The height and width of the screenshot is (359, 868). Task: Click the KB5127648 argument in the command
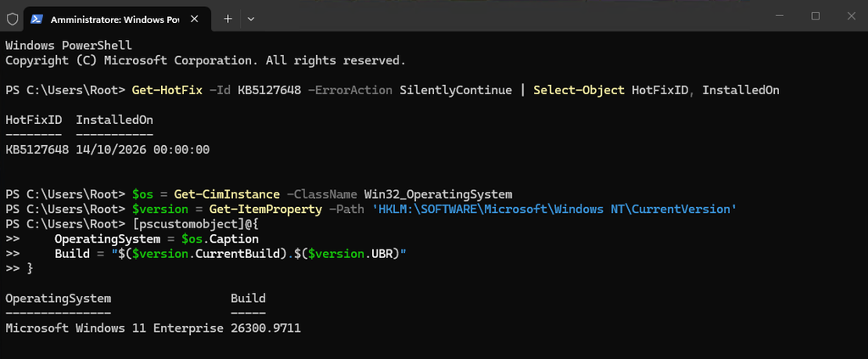pos(270,90)
